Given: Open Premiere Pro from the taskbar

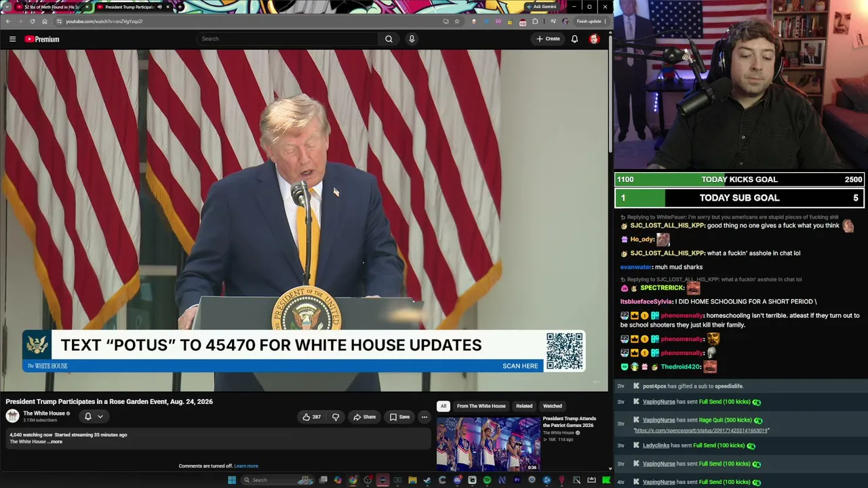Looking at the screenshot, I should tap(517, 480).
